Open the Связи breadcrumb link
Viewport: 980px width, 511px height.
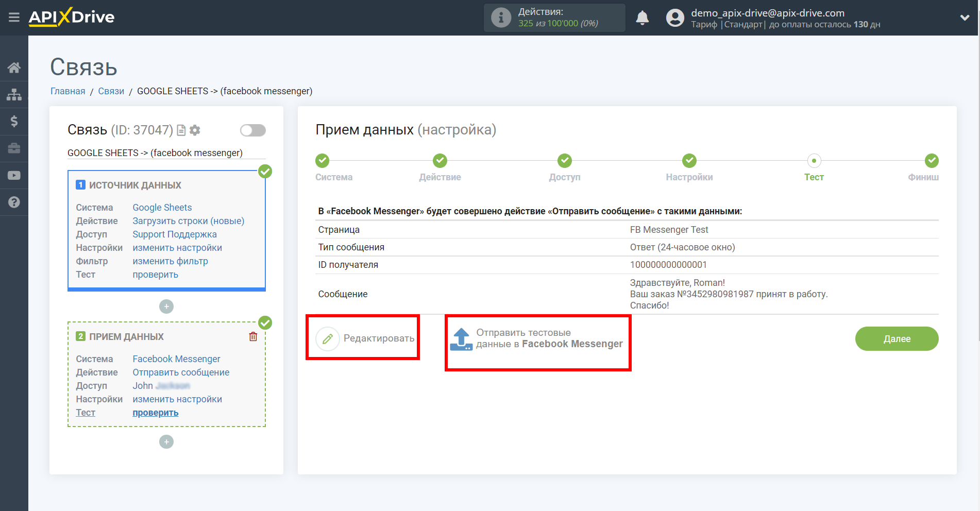pyautogui.click(x=111, y=91)
